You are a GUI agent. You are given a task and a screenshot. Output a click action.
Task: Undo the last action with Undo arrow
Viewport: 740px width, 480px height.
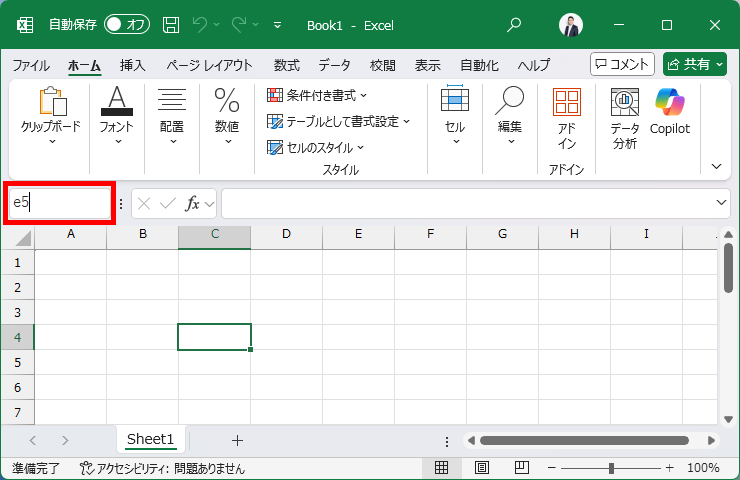tap(200, 25)
